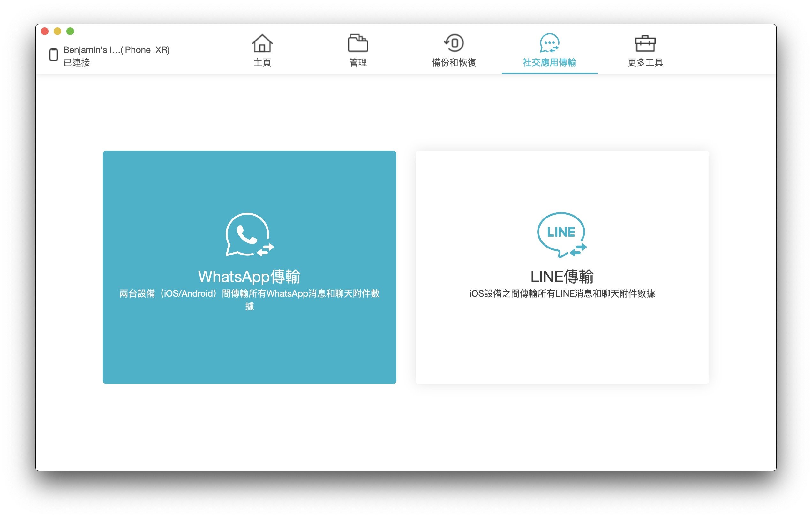
Task: Click the connected iPhone device icon
Action: click(53, 55)
